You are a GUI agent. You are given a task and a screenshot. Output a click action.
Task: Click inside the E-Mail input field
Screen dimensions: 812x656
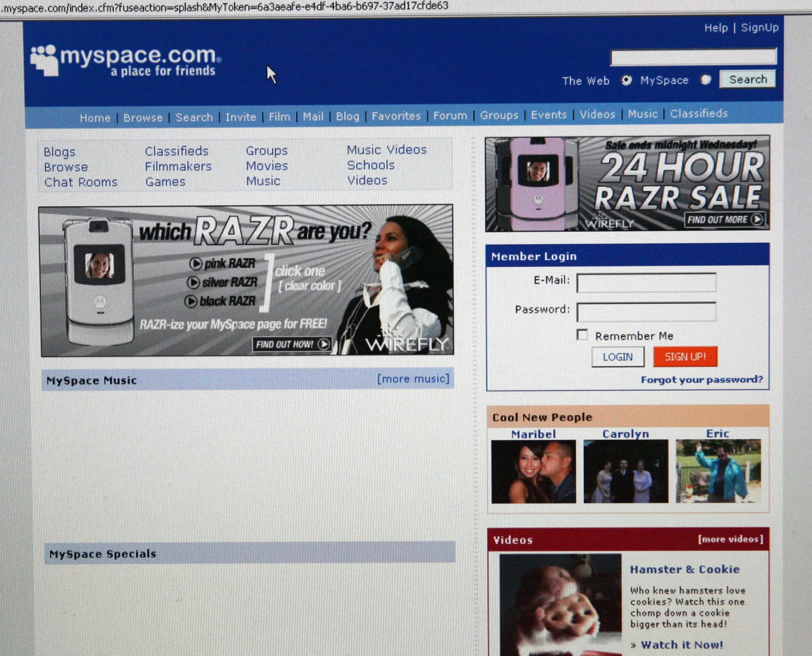coord(646,283)
